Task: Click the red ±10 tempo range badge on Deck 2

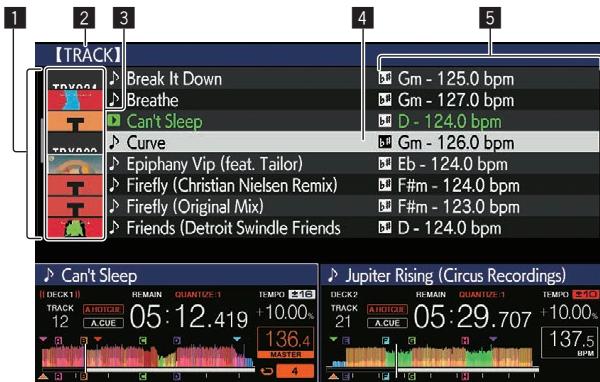Action: coord(585,294)
